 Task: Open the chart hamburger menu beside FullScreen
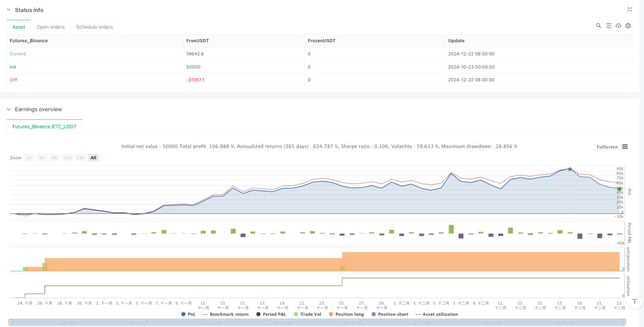pos(625,147)
